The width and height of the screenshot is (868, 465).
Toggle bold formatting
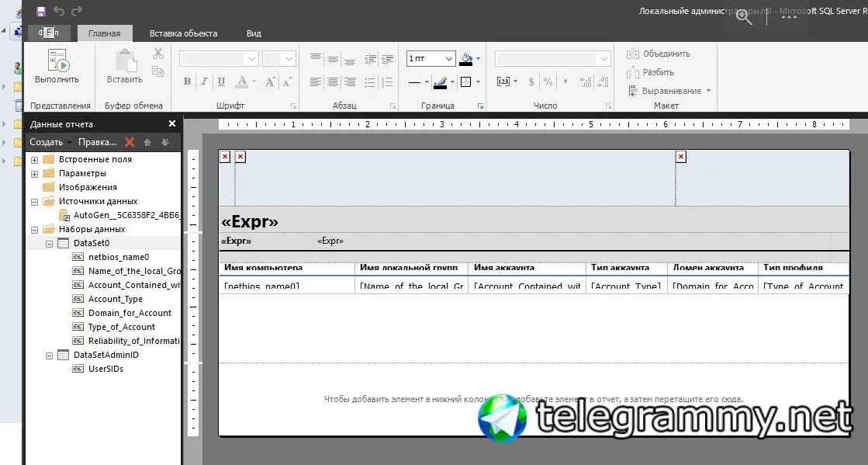pyautogui.click(x=187, y=82)
